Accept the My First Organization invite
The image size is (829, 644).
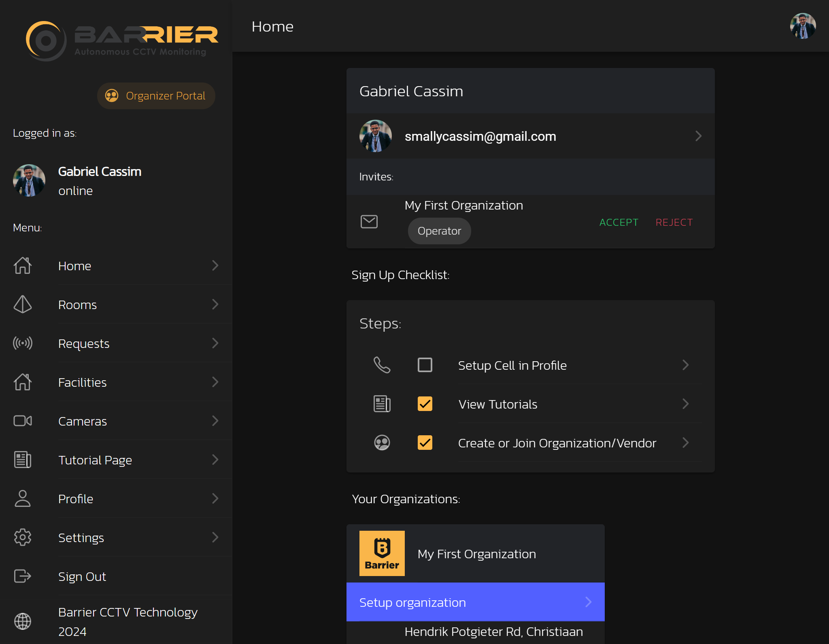[x=619, y=222]
